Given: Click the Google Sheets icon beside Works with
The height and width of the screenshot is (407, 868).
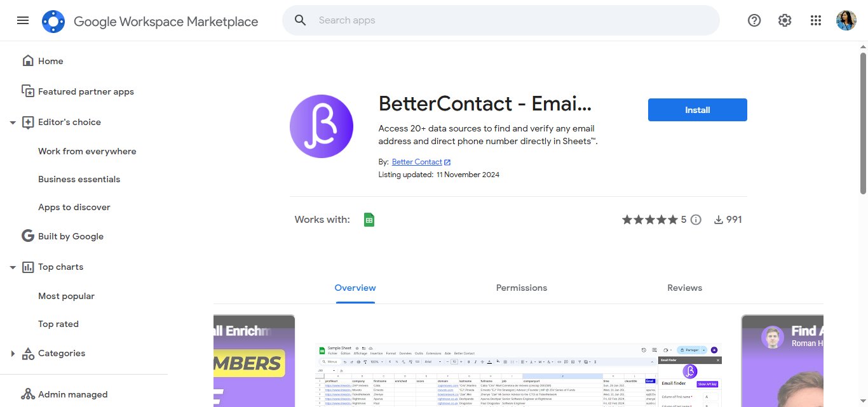Looking at the screenshot, I should coord(369,220).
